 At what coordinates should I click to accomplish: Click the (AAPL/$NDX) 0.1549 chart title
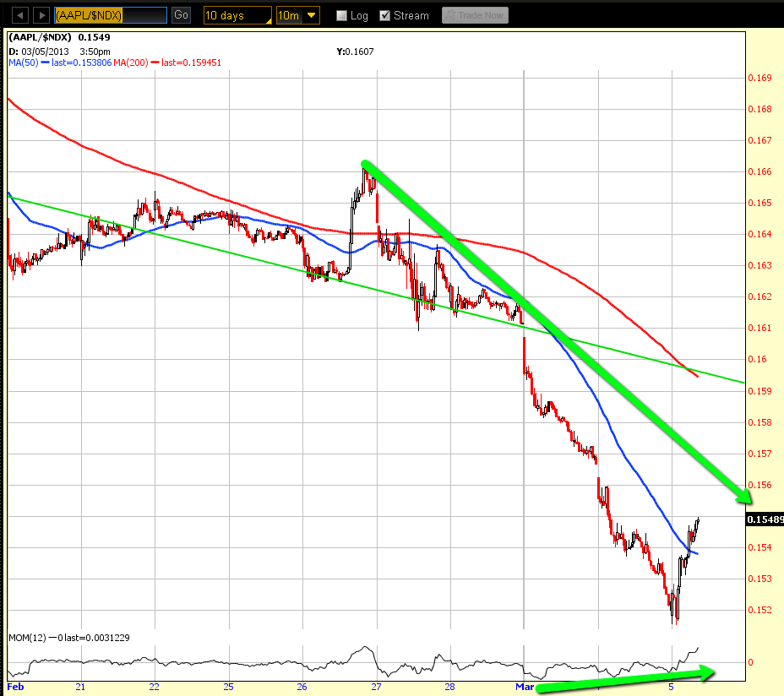[x=59, y=37]
